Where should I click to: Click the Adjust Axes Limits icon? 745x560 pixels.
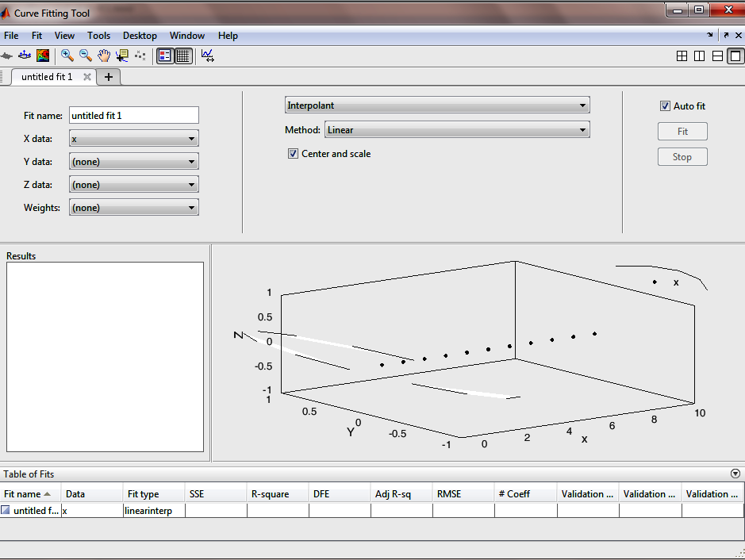(207, 56)
